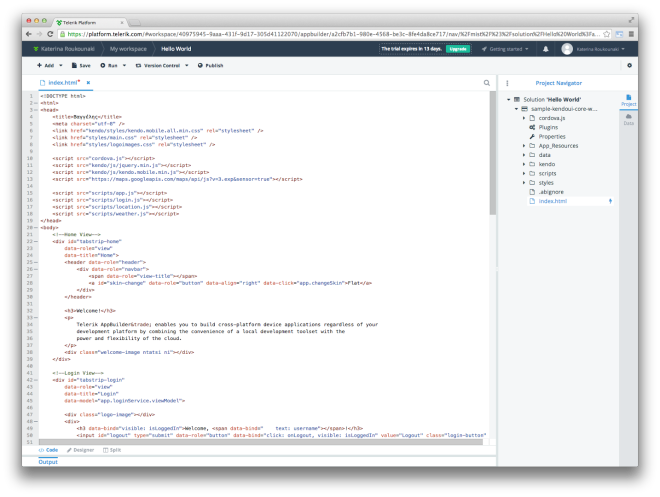Viewport: 660px width, 497px height.
Task: Click the editor vertical scrollbar
Action: pos(492,153)
